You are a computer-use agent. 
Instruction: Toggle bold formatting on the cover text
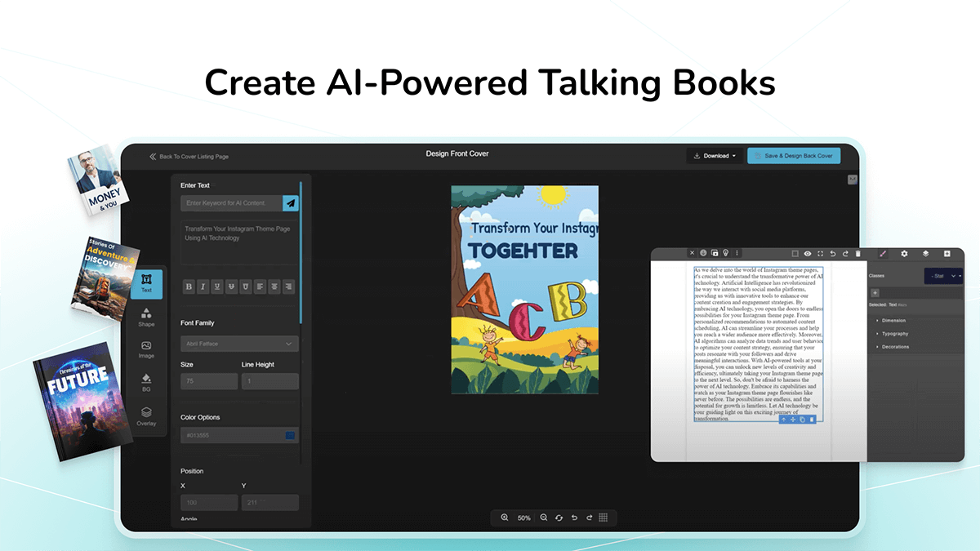coord(189,287)
